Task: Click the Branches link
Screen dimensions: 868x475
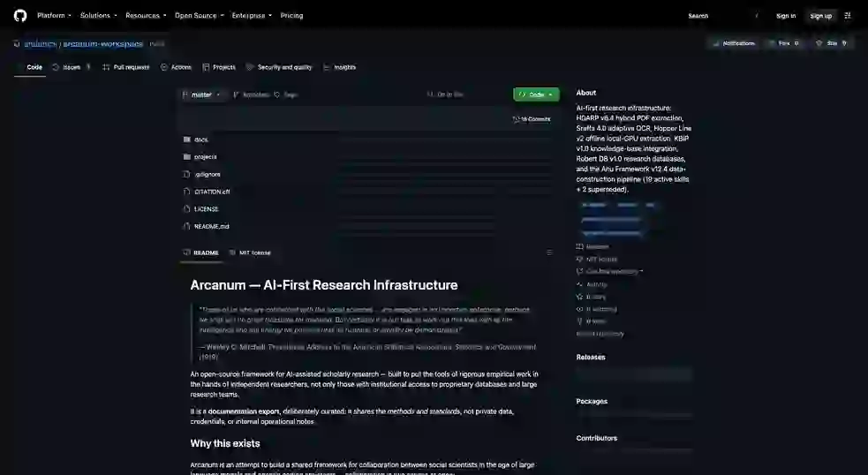Action: (252, 94)
